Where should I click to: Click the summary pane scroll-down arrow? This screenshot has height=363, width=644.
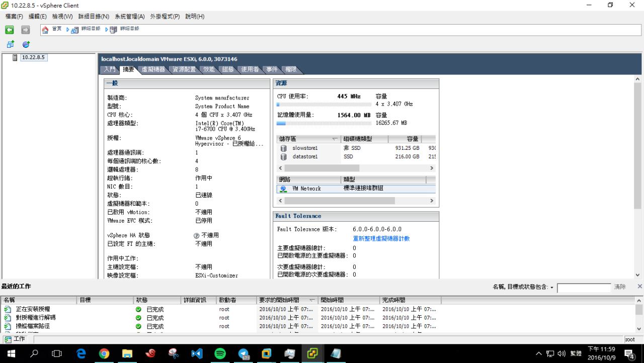point(638,275)
